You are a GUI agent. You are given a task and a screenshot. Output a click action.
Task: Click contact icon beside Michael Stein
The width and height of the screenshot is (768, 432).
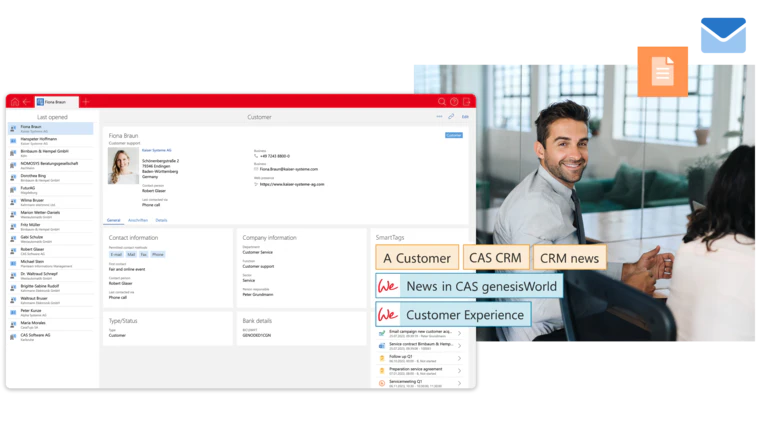13,264
